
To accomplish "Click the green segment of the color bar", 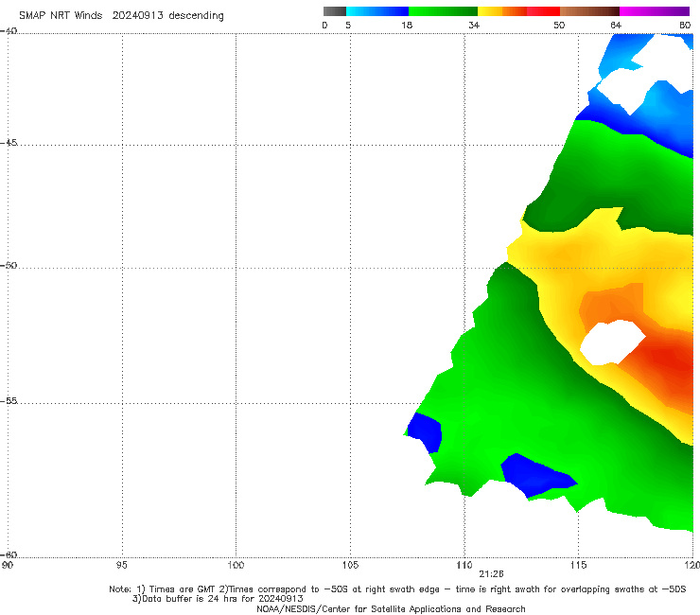I will pos(443,11).
